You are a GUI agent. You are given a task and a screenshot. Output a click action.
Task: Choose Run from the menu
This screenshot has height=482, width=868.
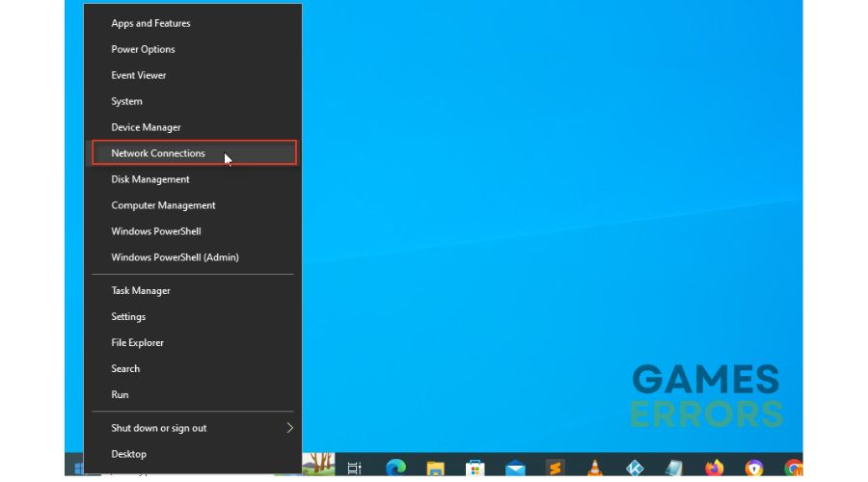tap(120, 394)
